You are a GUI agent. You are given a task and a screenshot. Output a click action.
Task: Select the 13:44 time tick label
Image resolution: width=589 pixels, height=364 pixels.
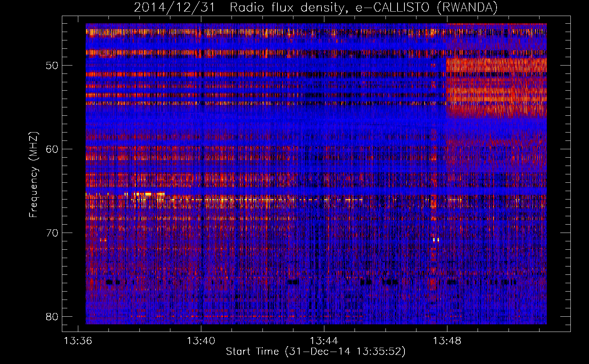tap(324, 341)
